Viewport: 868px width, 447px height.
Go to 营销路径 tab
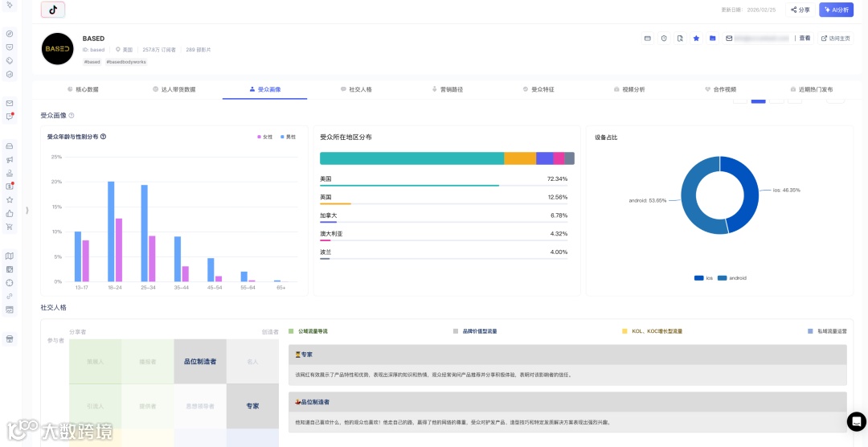(448, 89)
